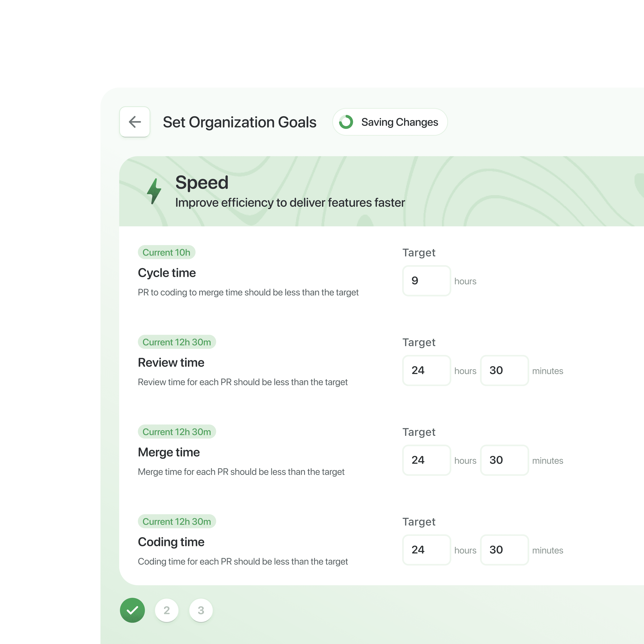The width and height of the screenshot is (644, 644).
Task: Go to step 2 circle
Action: [167, 610]
